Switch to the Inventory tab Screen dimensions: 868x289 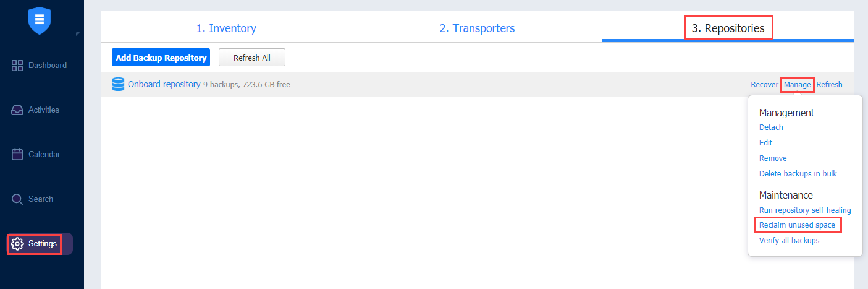click(x=226, y=28)
